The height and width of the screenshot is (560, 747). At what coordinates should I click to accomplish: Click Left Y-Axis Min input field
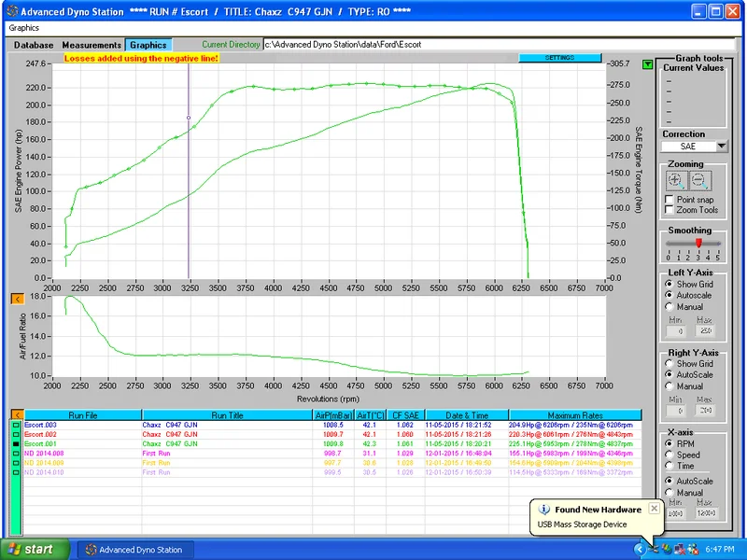[676, 330]
